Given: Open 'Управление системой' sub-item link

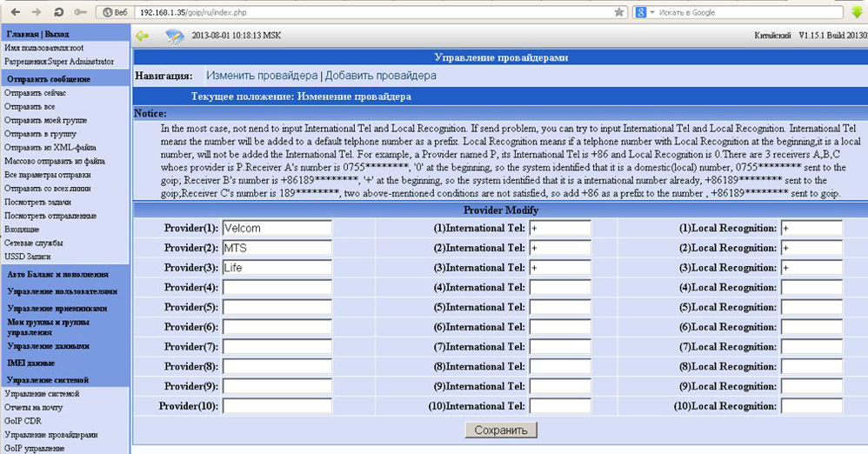Looking at the screenshot, I should (42, 394).
